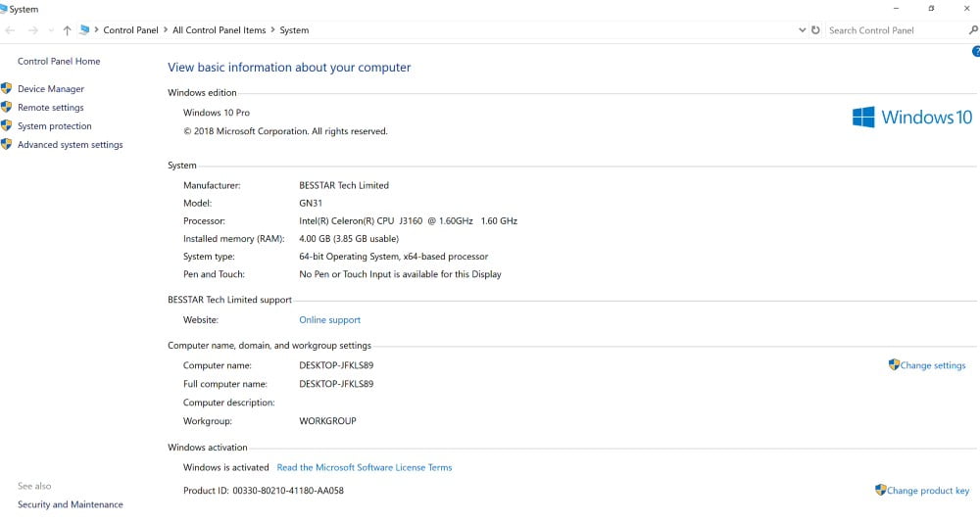
Task: Click the Product ID value 00330-80210-41180-AA058
Action: pyautogui.click(x=288, y=491)
